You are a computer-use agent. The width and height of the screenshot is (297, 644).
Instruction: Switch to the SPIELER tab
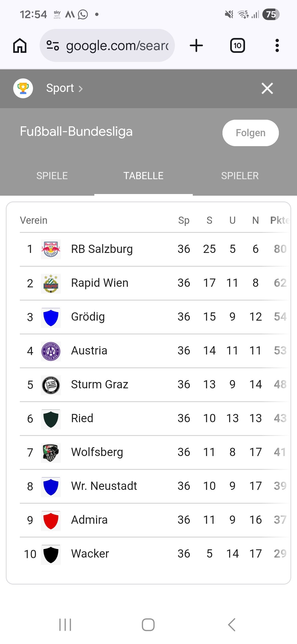(x=240, y=176)
